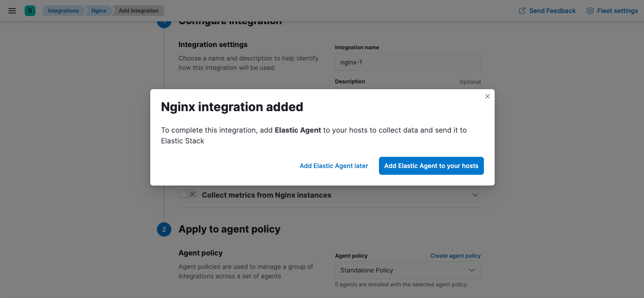This screenshot has height=298, width=644.
Task: Close the 'Nginx integration added' dialog
Action: [487, 96]
